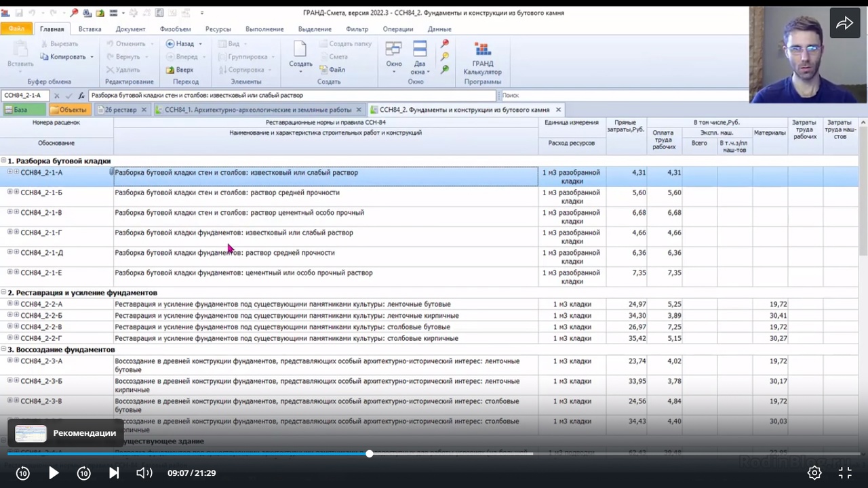Click the Вверх navigation button
The width and height of the screenshot is (868, 488).
pyautogui.click(x=180, y=70)
